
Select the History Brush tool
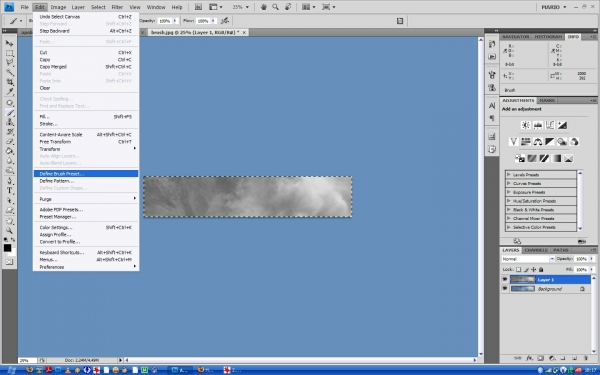(9, 132)
